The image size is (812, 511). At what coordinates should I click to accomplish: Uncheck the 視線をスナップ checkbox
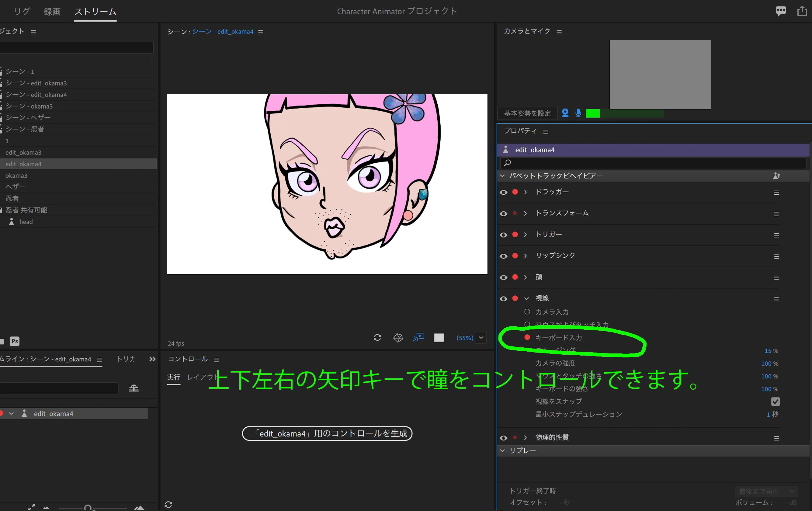775,401
